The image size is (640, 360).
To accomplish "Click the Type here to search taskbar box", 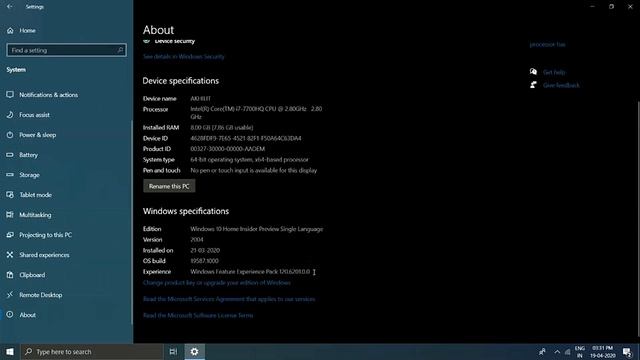I will point(92,351).
